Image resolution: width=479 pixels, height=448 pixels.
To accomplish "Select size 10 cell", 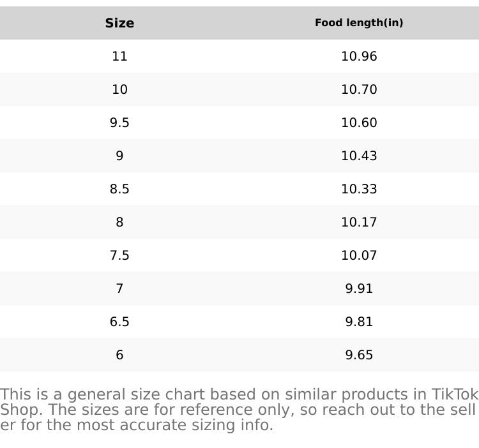I will (119, 89).
